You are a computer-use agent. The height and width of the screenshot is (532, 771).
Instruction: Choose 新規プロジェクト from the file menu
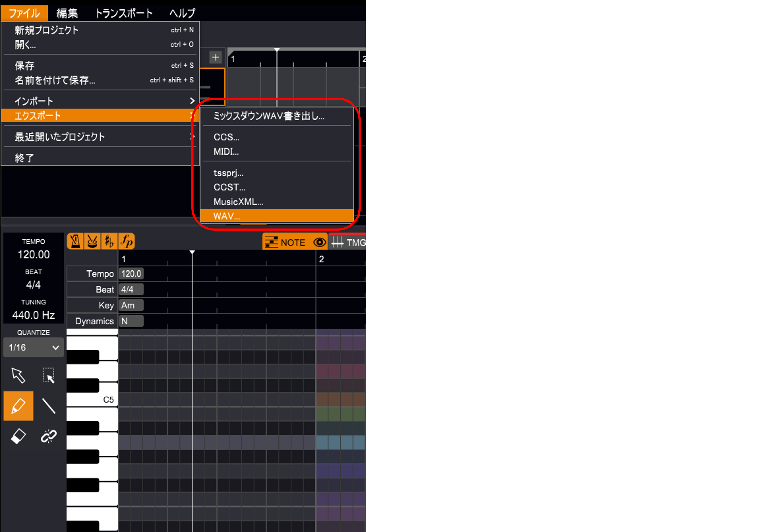100,30
